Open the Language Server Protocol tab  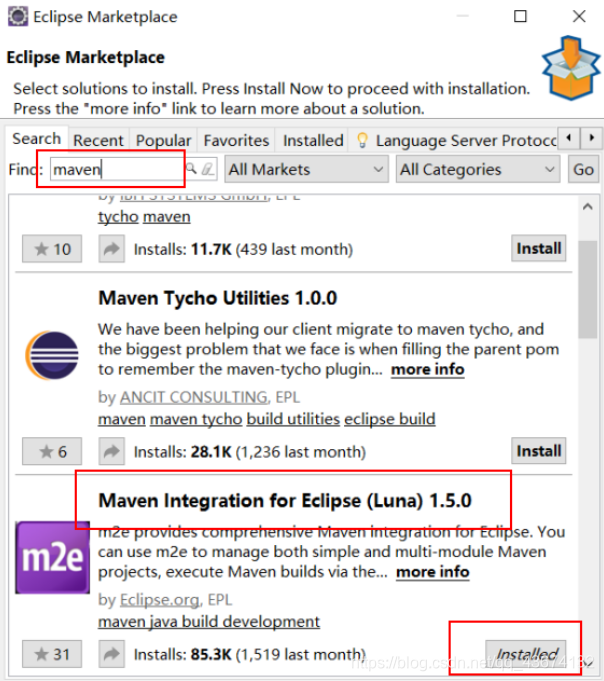coord(456,140)
